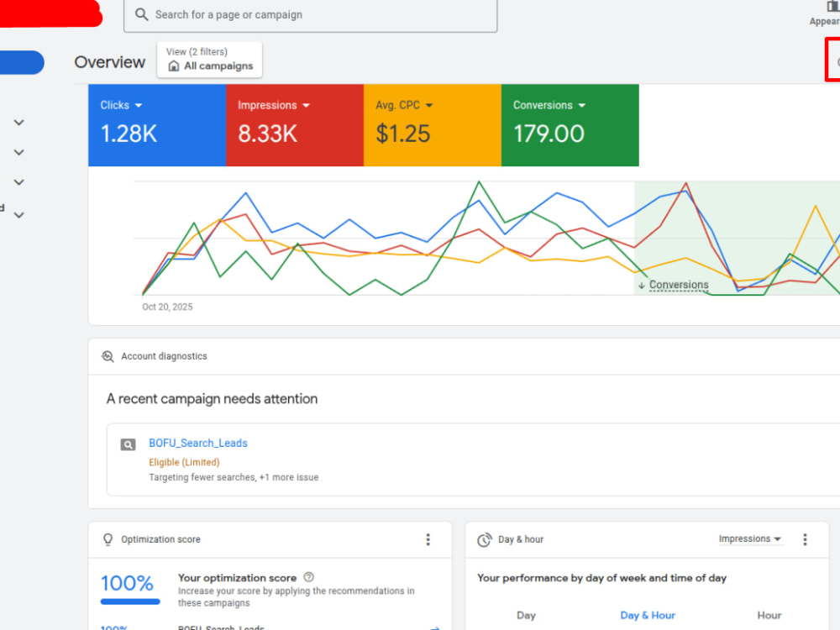The width and height of the screenshot is (840, 630).
Task: Click the 'Account diagnostics' heading text
Action: (x=164, y=356)
